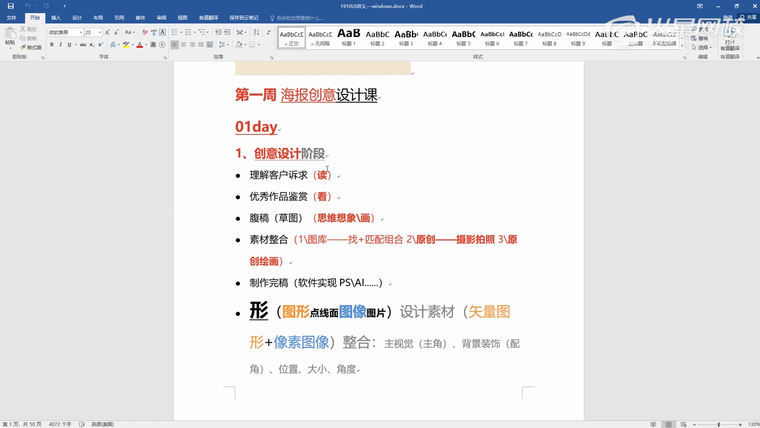The image size is (760, 428).
Task: Click the red font color swatch
Action: click(x=140, y=45)
